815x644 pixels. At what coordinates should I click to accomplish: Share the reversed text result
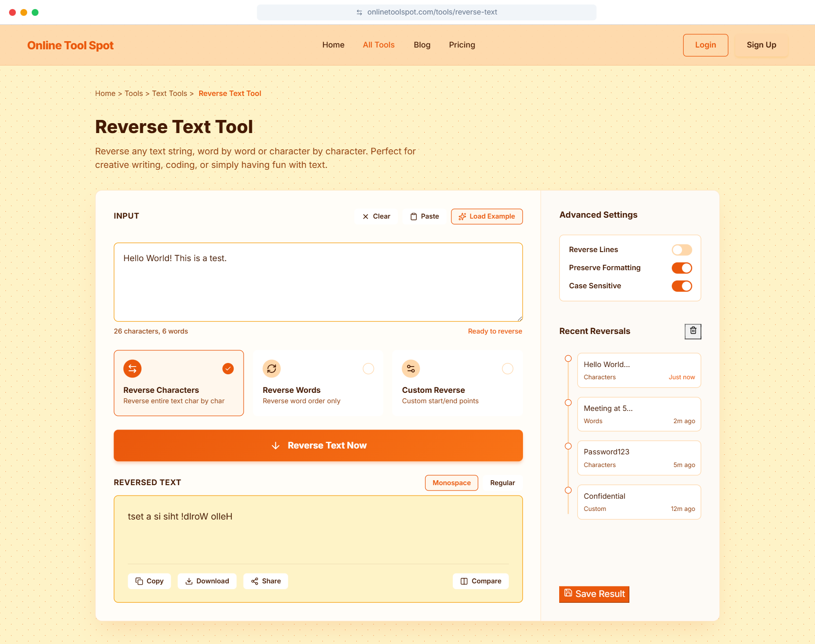click(265, 581)
